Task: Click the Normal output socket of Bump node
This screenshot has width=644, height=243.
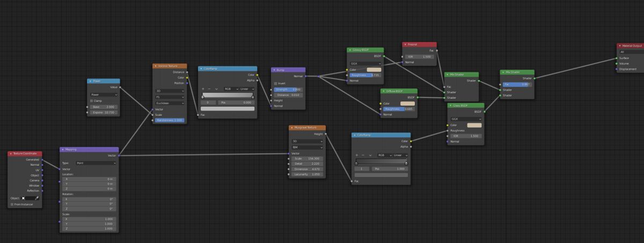Action: pyautogui.click(x=305, y=76)
